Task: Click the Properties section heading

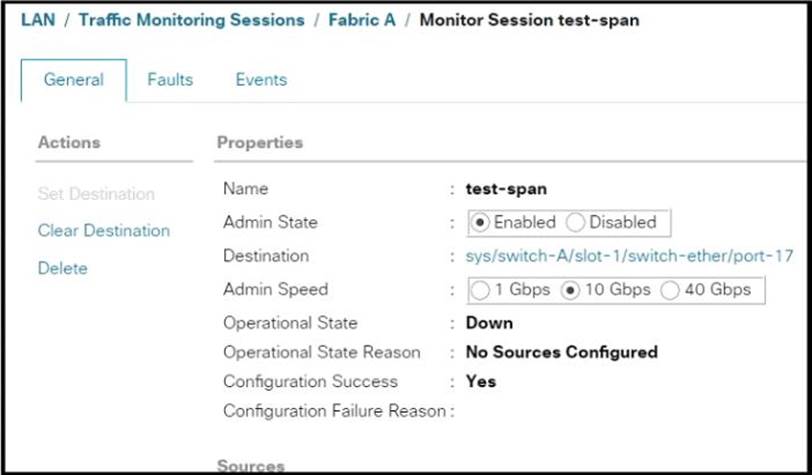Action: pos(259,143)
